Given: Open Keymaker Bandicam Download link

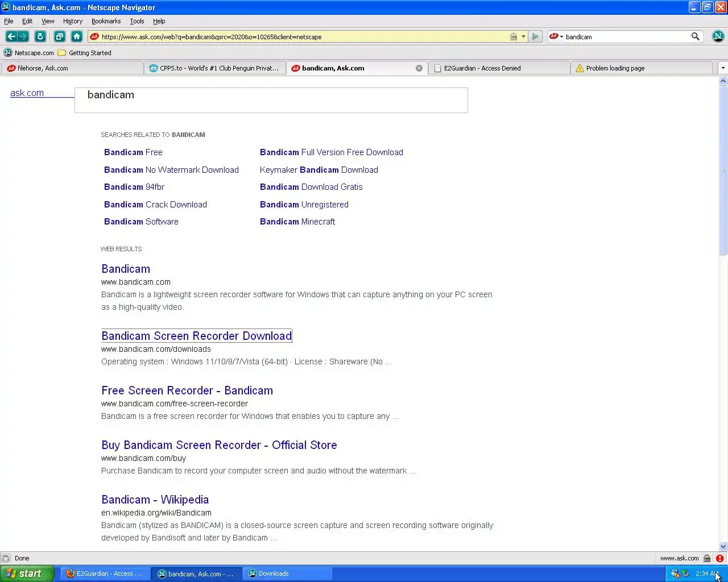Looking at the screenshot, I should coord(319,170).
